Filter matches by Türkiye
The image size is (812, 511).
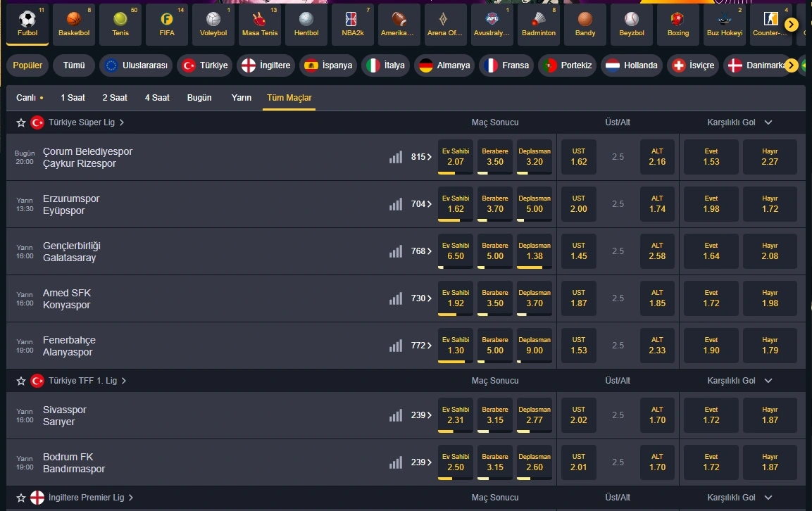tap(204, 65)
